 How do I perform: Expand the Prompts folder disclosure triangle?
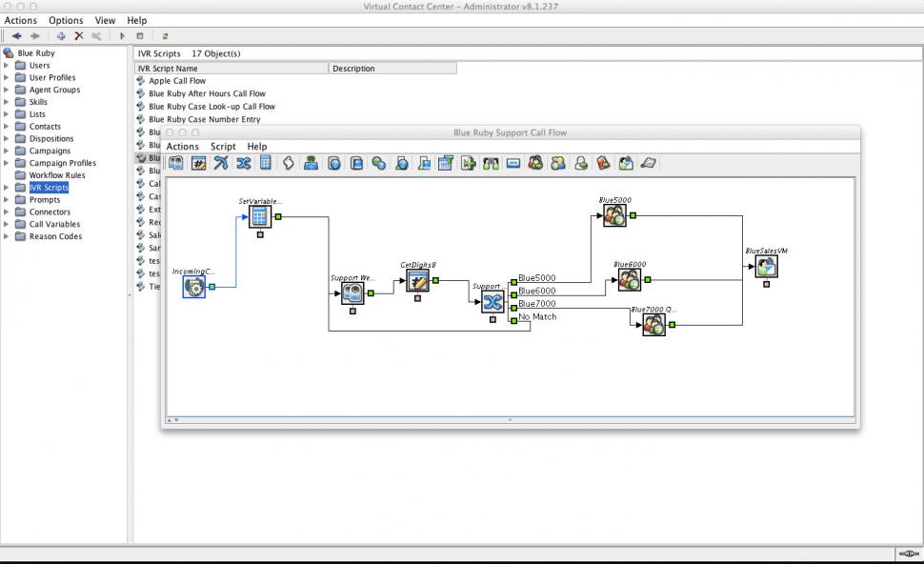(x=8, y=200)
